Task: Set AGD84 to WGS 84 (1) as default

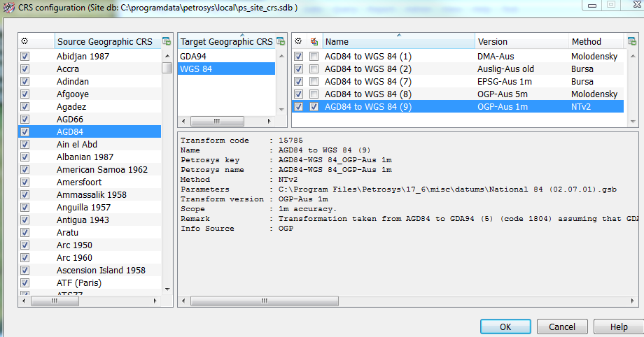Action: (314, 57)
